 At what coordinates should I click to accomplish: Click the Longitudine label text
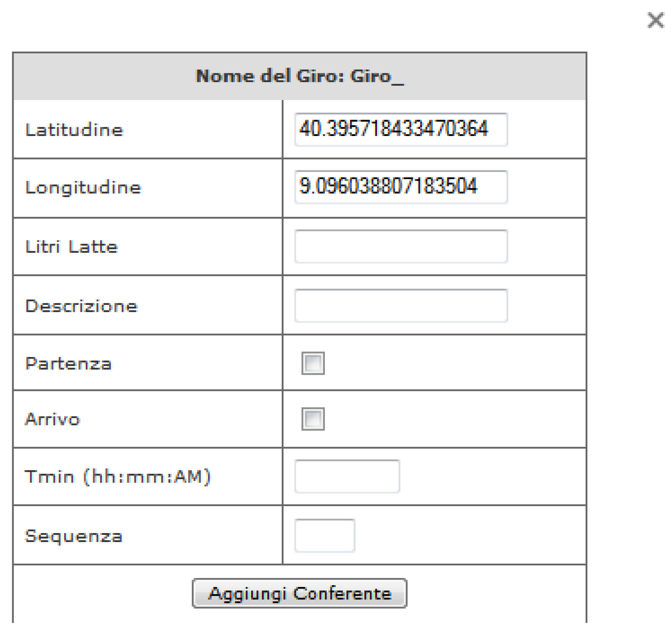(83, 187)
